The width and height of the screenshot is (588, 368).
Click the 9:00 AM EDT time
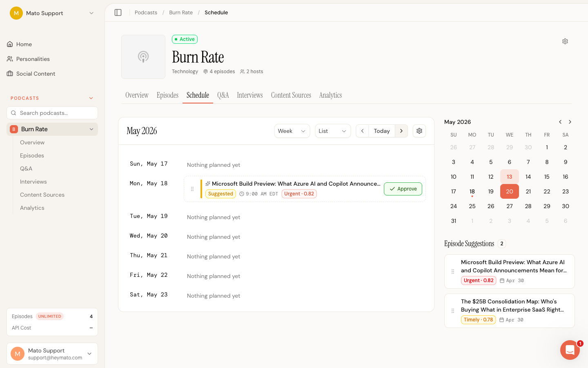[259, 194]
